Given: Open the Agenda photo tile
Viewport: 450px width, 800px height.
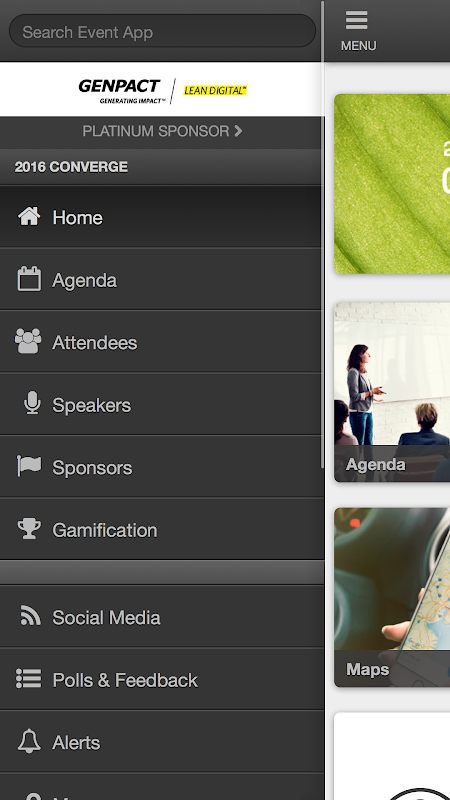Looking at the screenshot, I should pyautogui.click(x=392, y=391).
